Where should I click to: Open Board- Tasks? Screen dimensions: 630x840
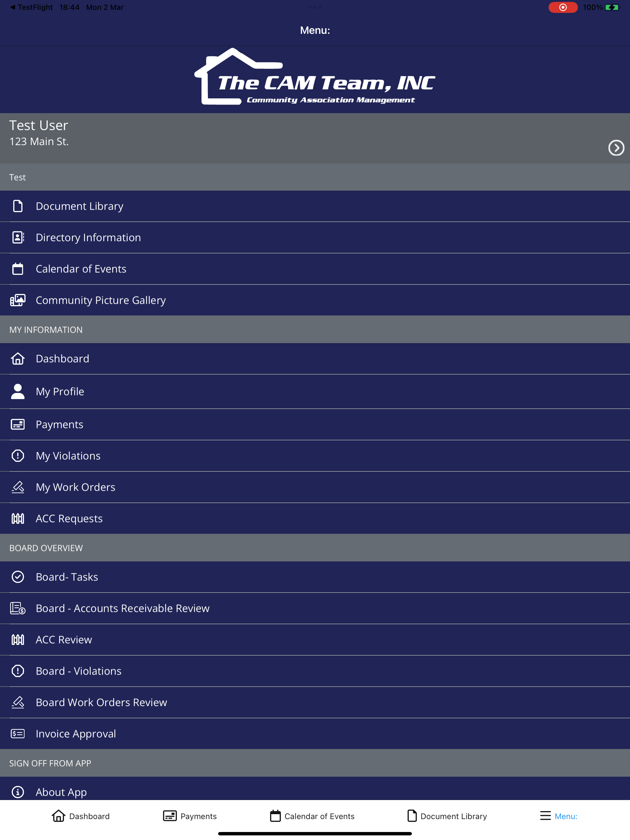click(x=315, y=577)
